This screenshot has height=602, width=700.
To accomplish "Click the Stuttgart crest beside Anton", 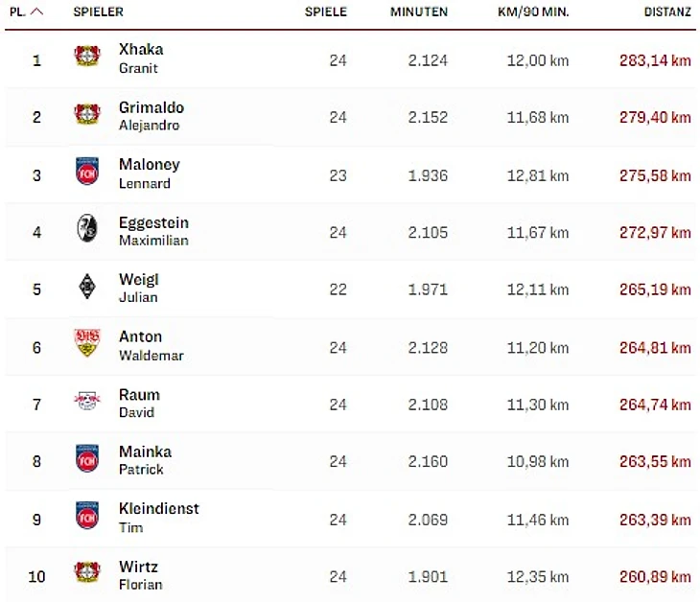I will 87,344.
